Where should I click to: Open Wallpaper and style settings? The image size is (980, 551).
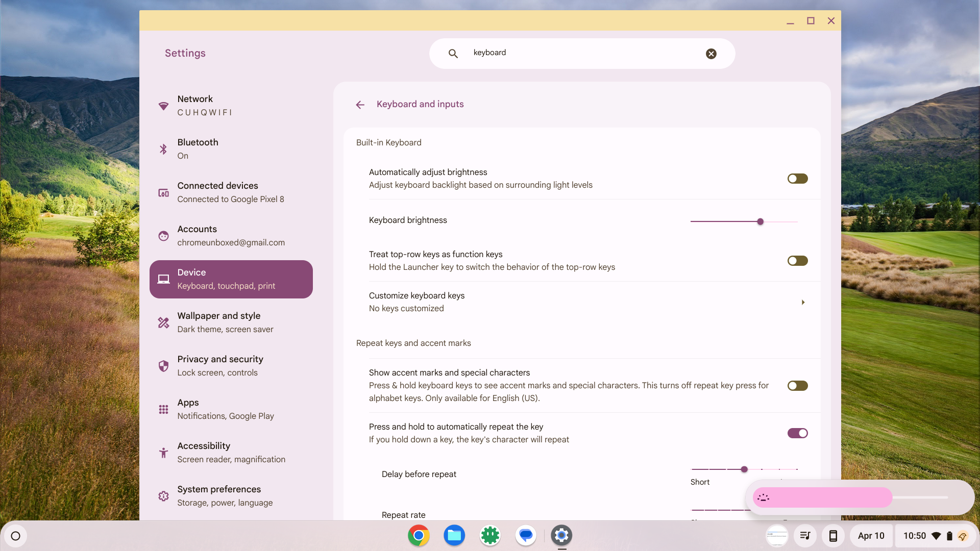click(231, 322)
